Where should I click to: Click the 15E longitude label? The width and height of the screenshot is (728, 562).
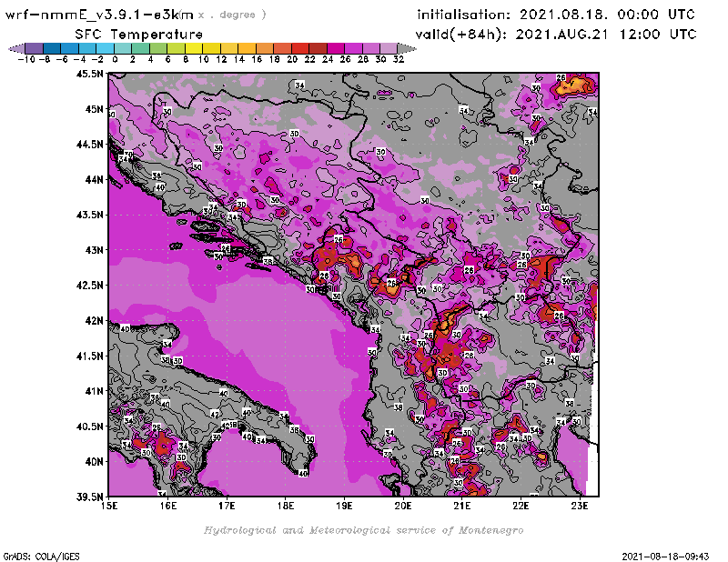tap(109, 506)
